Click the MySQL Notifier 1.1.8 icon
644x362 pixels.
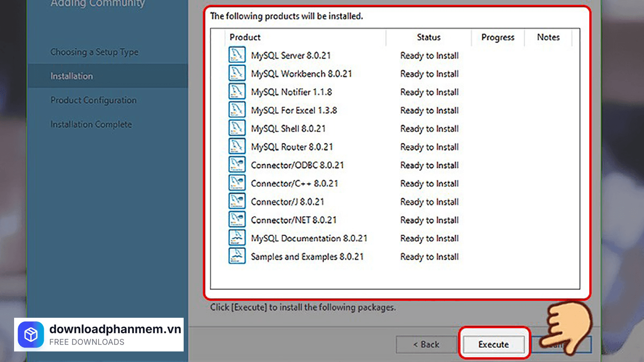[237, 92]
